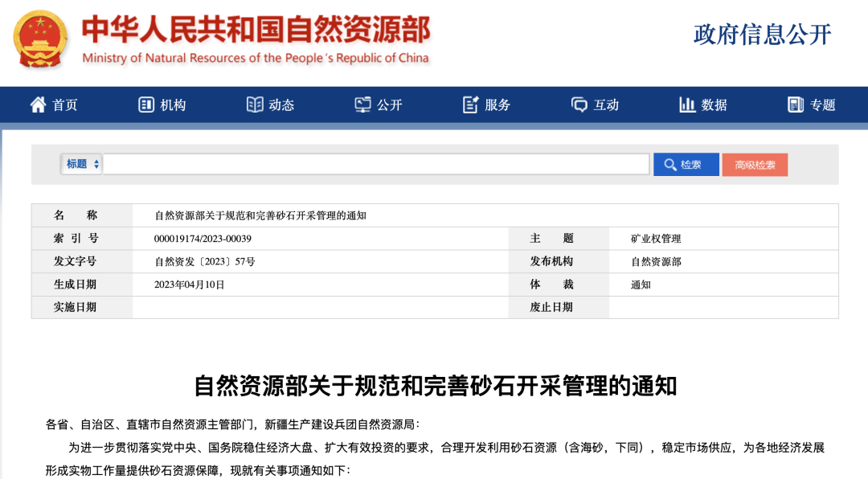Screen dimensions: 868x479
Task: Focus the search keyword input field
Action: [376, 164]
